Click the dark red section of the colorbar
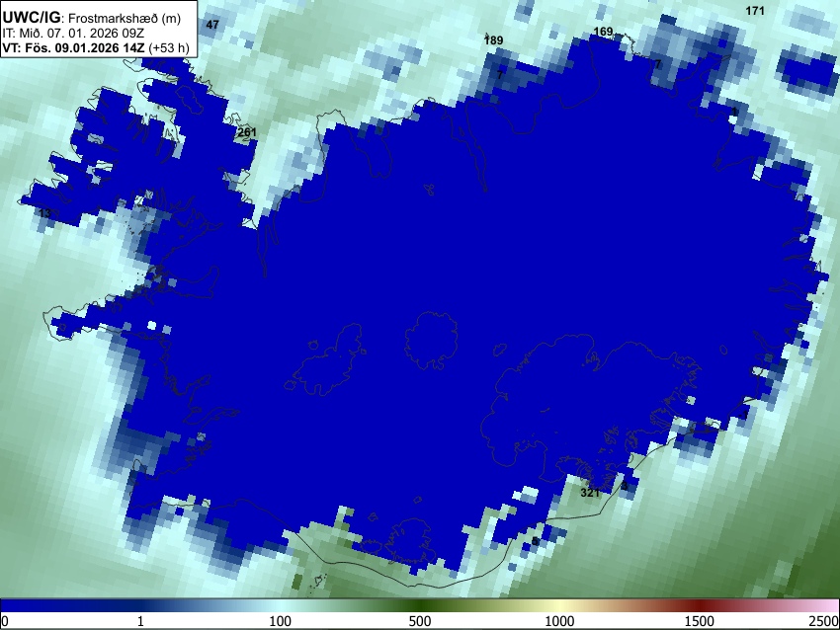The width and height of the screenshot is (840, 630). coord(699,605)
